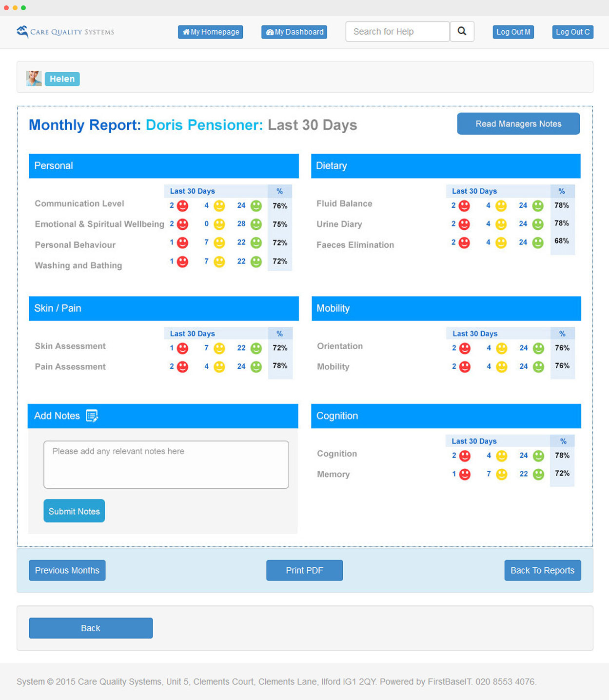Click into the relevant notes text area
This screenshot has height=700, width=609.
(x=166, y=464)
